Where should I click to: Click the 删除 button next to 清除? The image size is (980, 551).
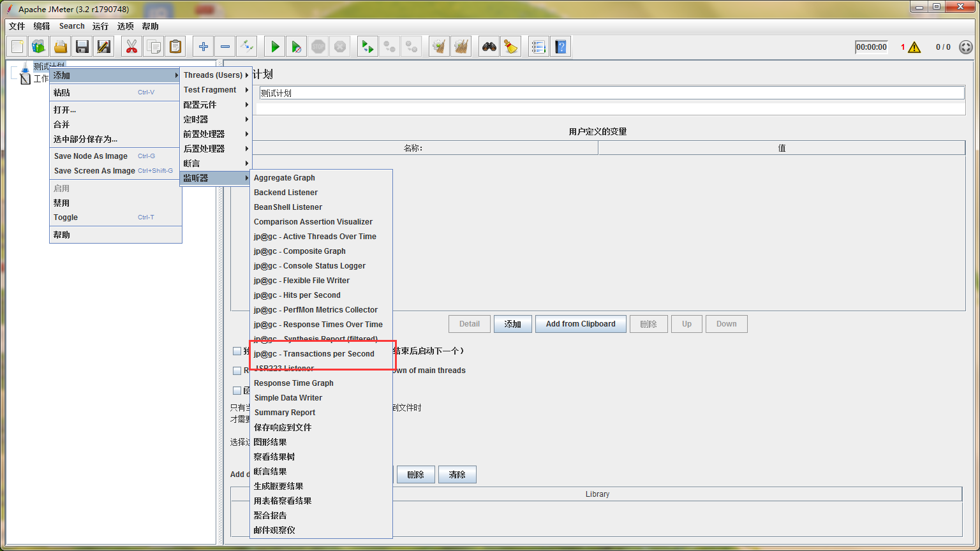(x=416, y=474)
